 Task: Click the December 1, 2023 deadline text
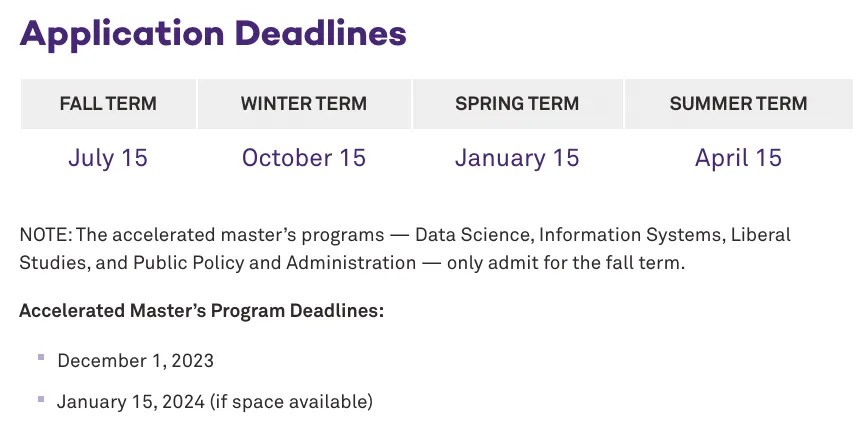pyautogui.click(x=135, y=360)
